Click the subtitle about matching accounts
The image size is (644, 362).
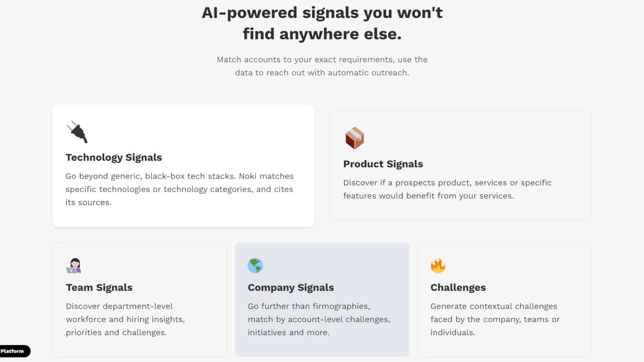(x=322, y=66)
